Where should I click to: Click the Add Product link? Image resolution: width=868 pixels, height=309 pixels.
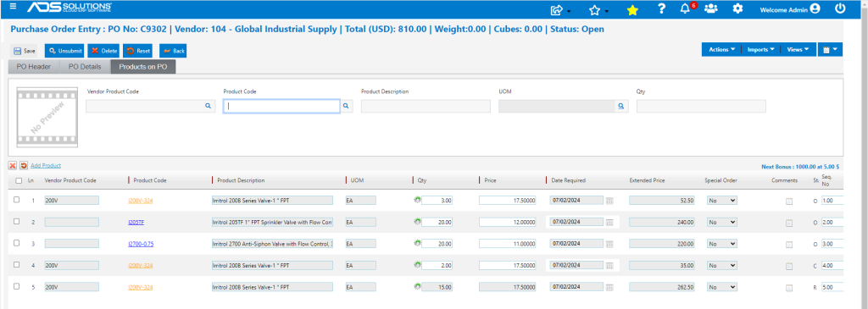[46, 165]
